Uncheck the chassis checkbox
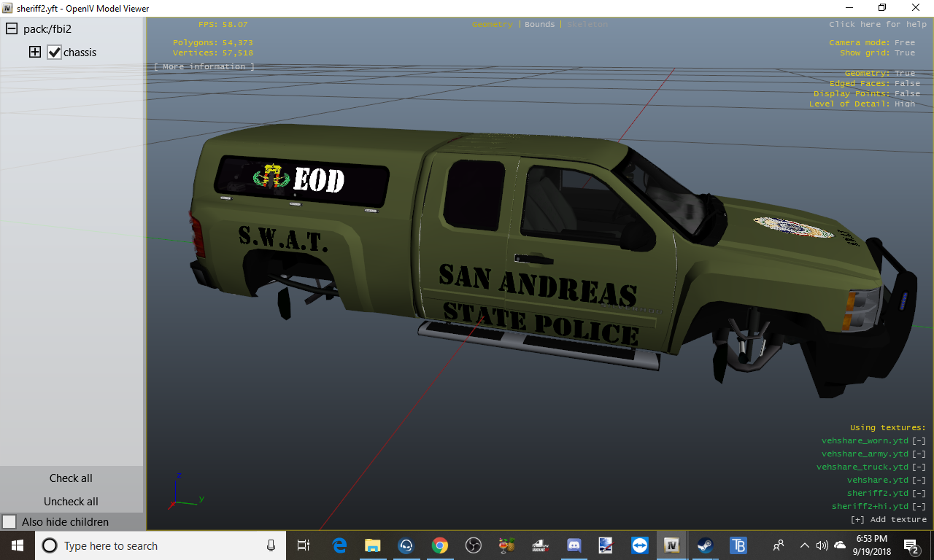 pyautogui.click(x=54, y=52)
